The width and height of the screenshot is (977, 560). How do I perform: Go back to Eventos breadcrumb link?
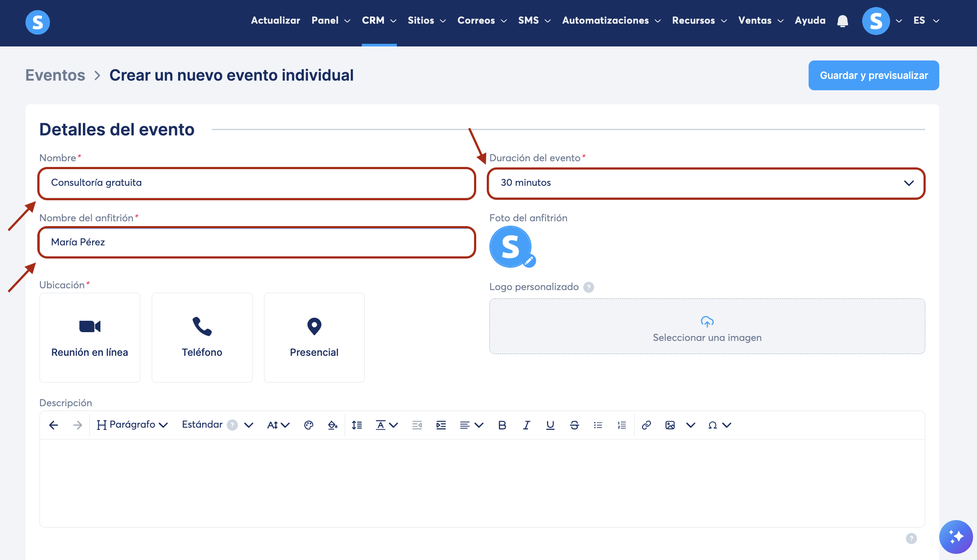click(x=55, y=75)
